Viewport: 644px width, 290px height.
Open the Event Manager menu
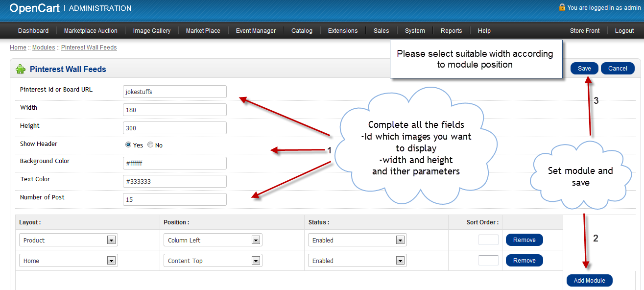point(256,31)
